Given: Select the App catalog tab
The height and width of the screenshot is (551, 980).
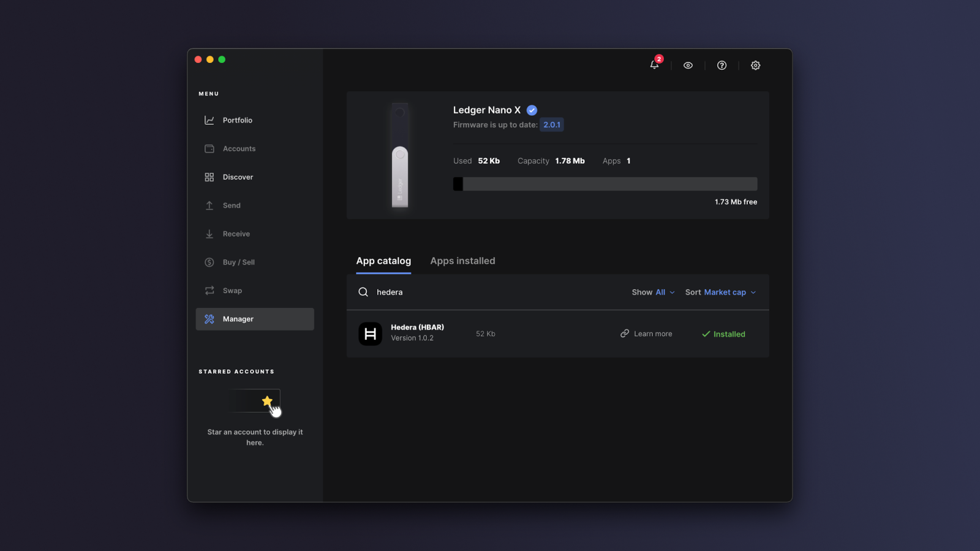Looking at the screenshot, I should coord(383,260).
